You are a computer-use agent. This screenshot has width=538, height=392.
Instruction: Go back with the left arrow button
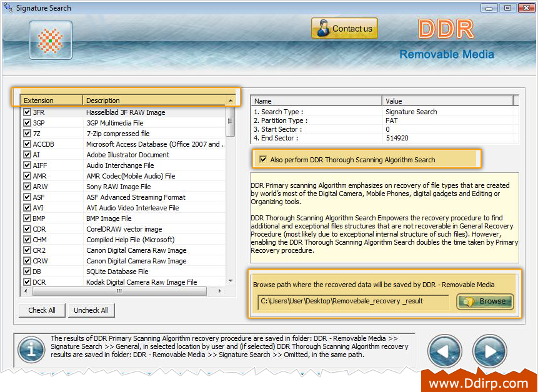(x=445, y=351)
